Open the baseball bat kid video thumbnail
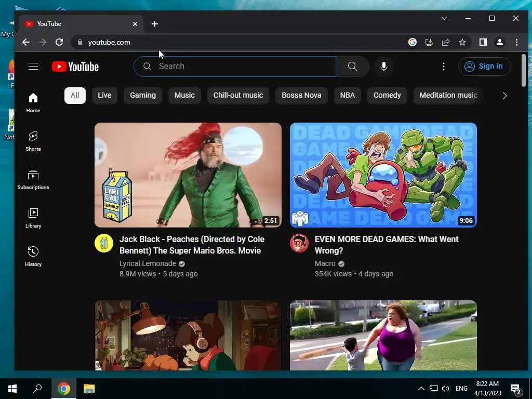This screenshot has width=532, height=399. pos(383,335)
